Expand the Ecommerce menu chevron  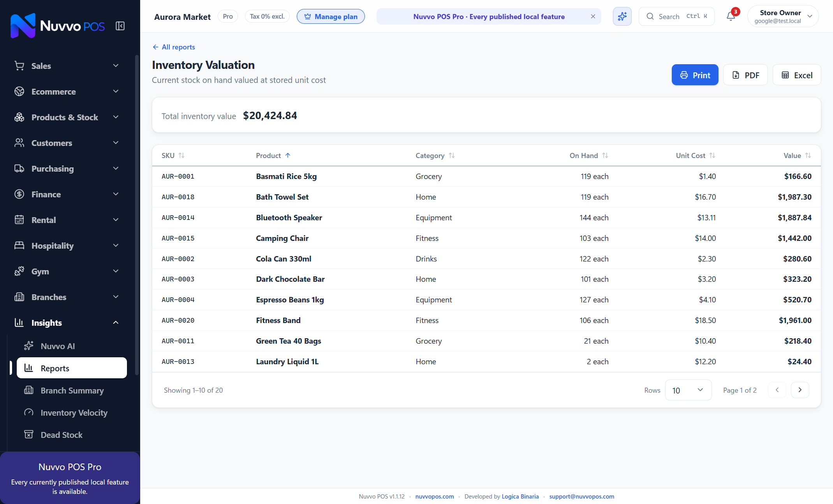(116, 91)
